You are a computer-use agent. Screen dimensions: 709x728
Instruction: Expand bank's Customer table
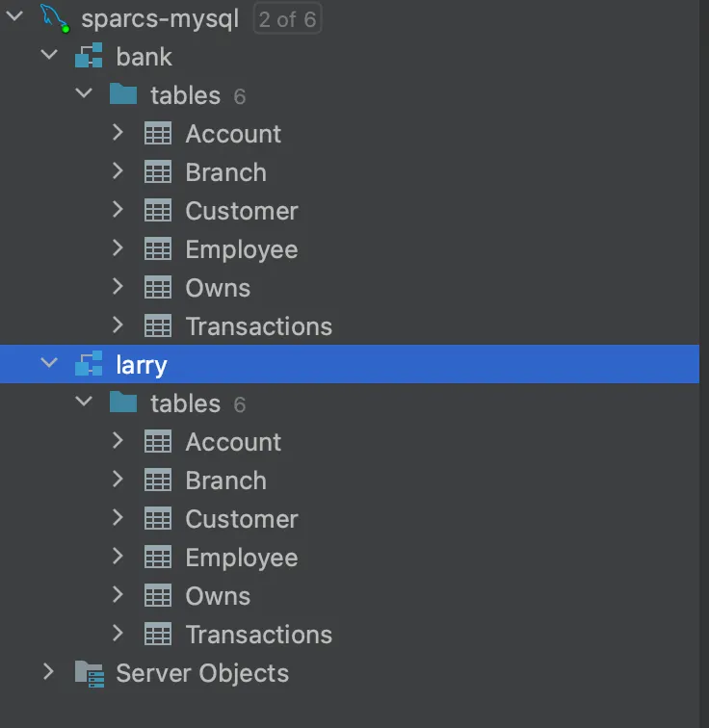118,210
